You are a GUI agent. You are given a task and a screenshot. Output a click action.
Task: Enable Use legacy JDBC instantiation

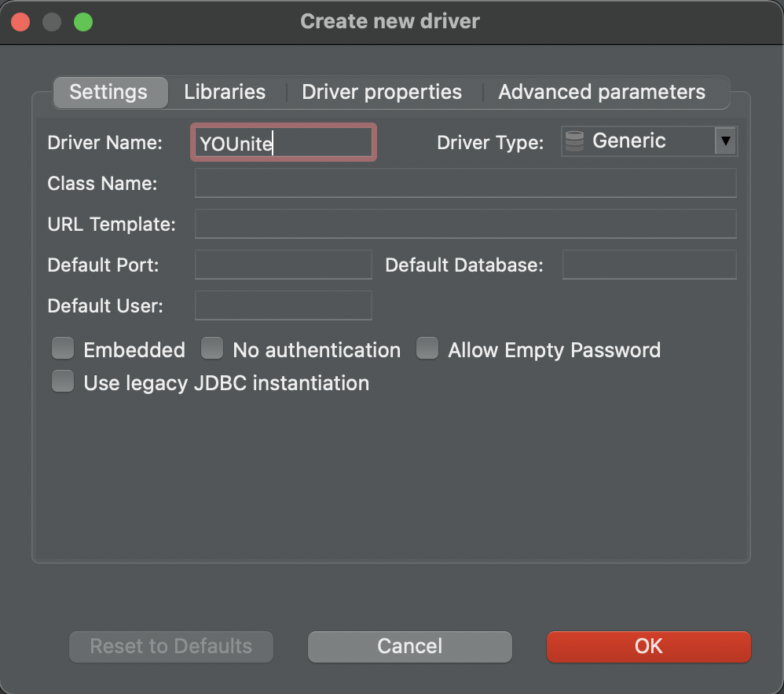coord(63,382)
